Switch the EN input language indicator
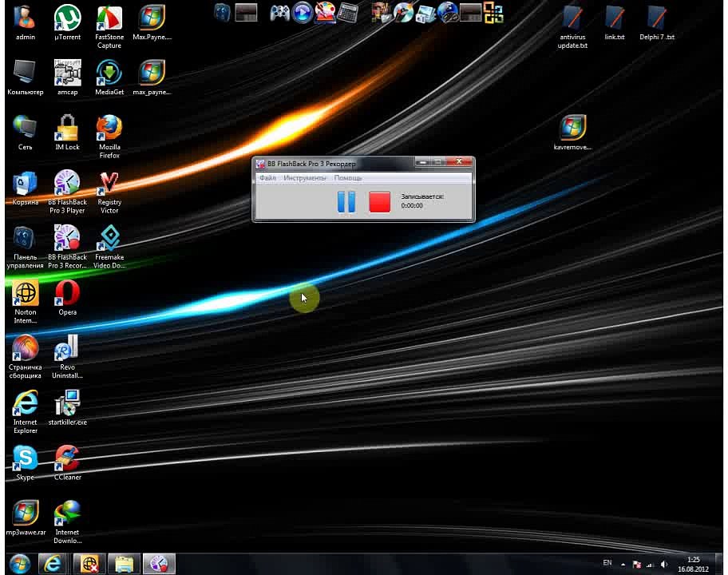This screenshot has width=728, height=575. point(607,562)
